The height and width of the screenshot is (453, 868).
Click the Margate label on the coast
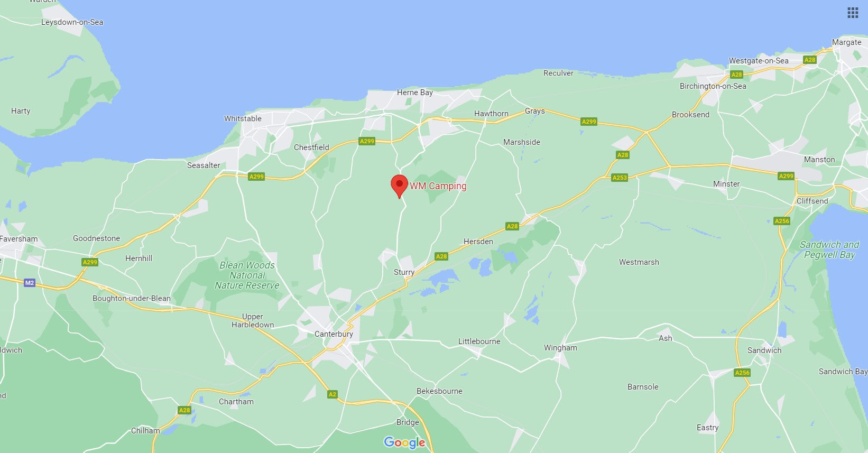(x=846, y=42)
